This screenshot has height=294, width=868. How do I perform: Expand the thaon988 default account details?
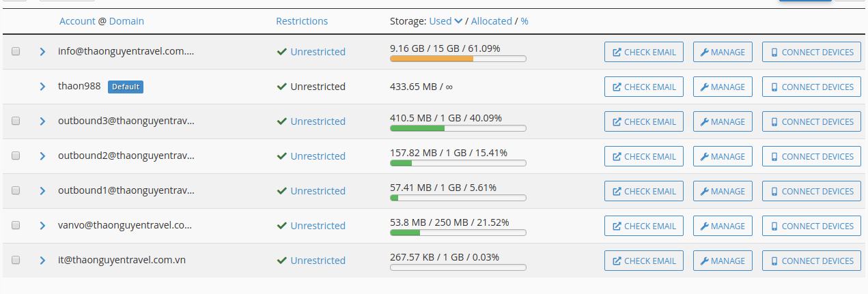tap(42, 87)
